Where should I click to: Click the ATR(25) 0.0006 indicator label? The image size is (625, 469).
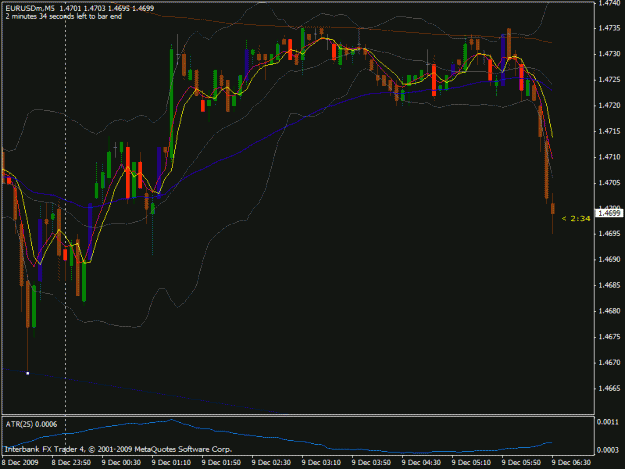(x=31, y=424)
